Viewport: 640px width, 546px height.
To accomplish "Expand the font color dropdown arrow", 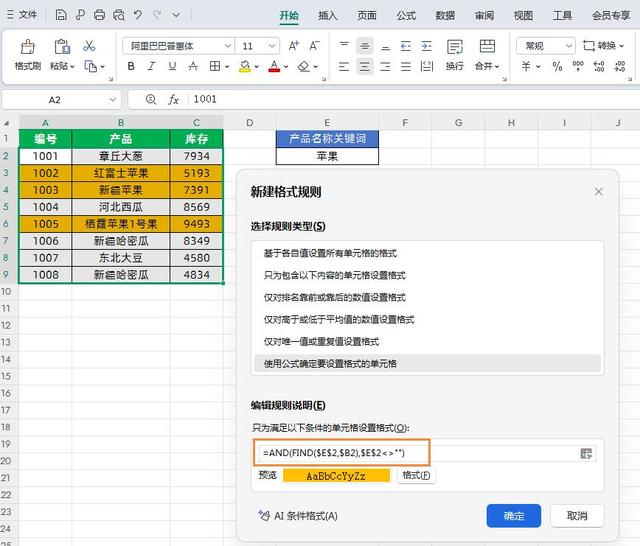I will tap(286, 66).
